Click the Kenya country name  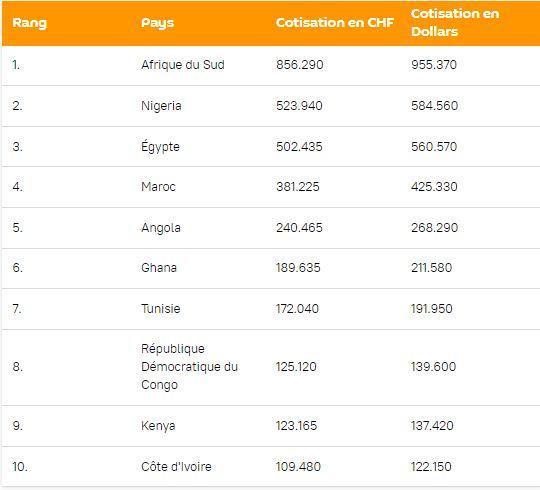point(158,426)
